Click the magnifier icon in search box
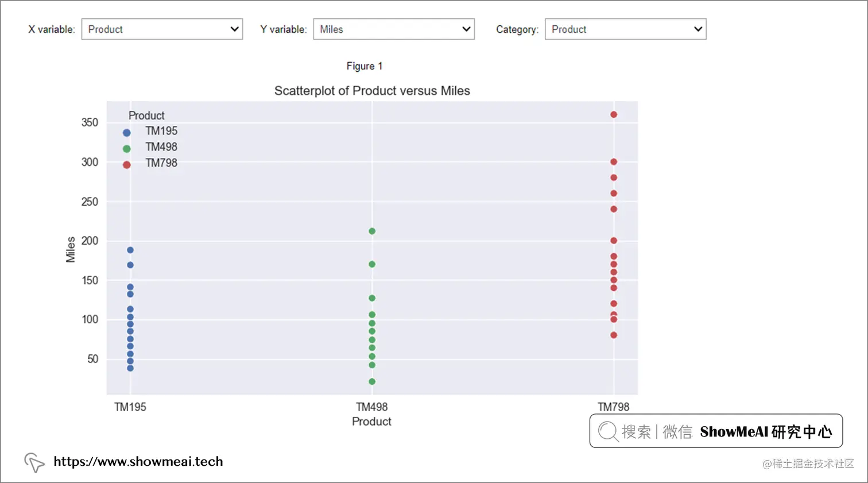This screenshot has height=483, width=868. coord(607,431)
